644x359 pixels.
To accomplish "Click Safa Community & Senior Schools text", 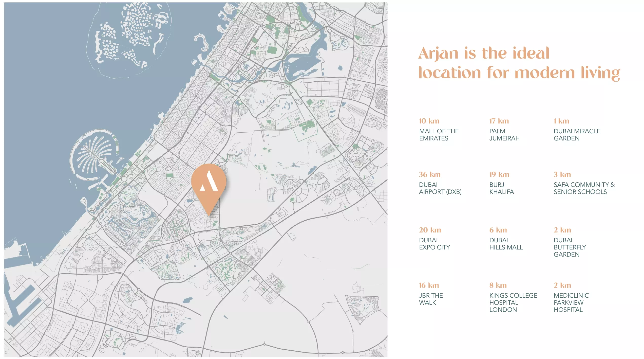I will tap(584, 188).
